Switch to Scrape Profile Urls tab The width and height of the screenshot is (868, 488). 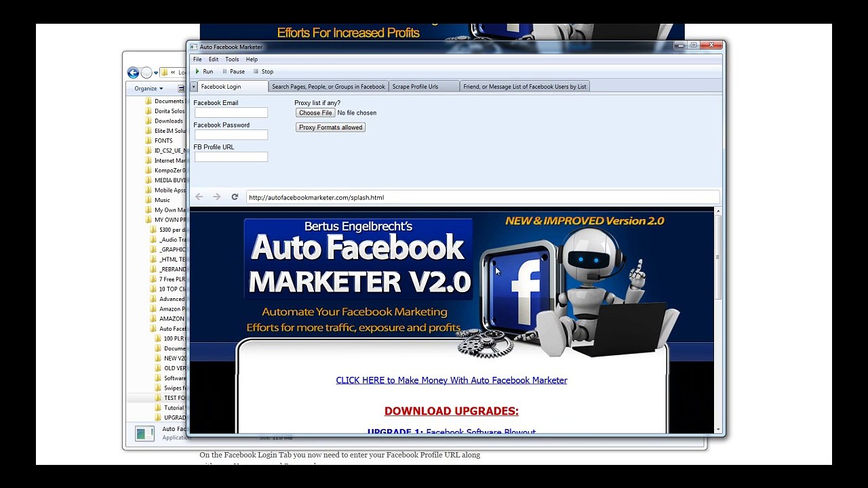(424, 87)
